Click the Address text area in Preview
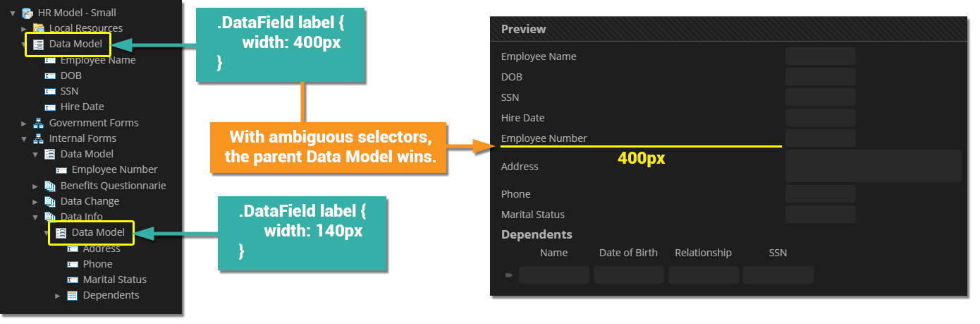Screen dimensions: 980x324 click(873, 166)
